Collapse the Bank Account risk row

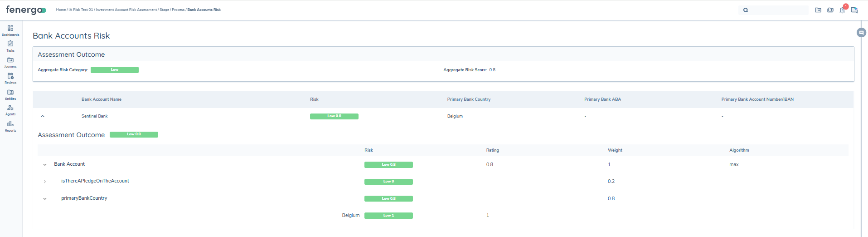(x=45, y=165)
